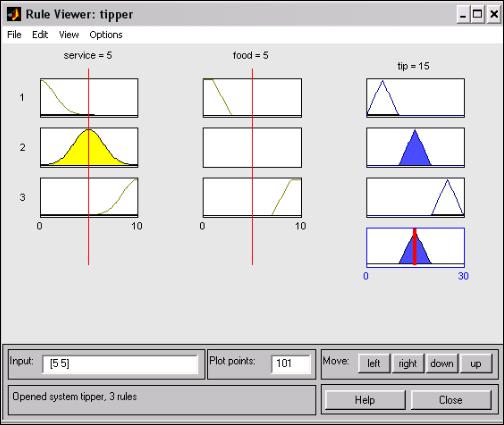The width and height of the screenshot is (504, 425).
Task: Close window via title bar X
Action: pyautogui.click(x=494, y=15)
